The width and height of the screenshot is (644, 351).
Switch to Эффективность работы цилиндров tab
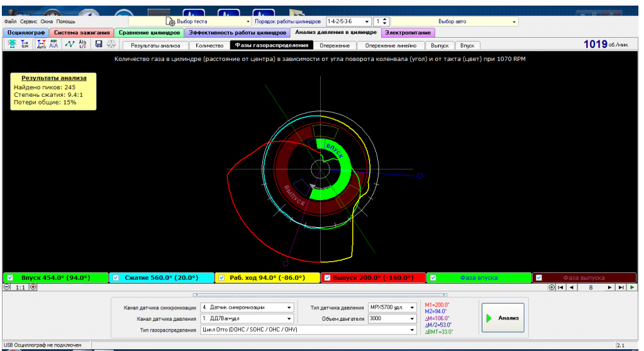pos(237,33)
